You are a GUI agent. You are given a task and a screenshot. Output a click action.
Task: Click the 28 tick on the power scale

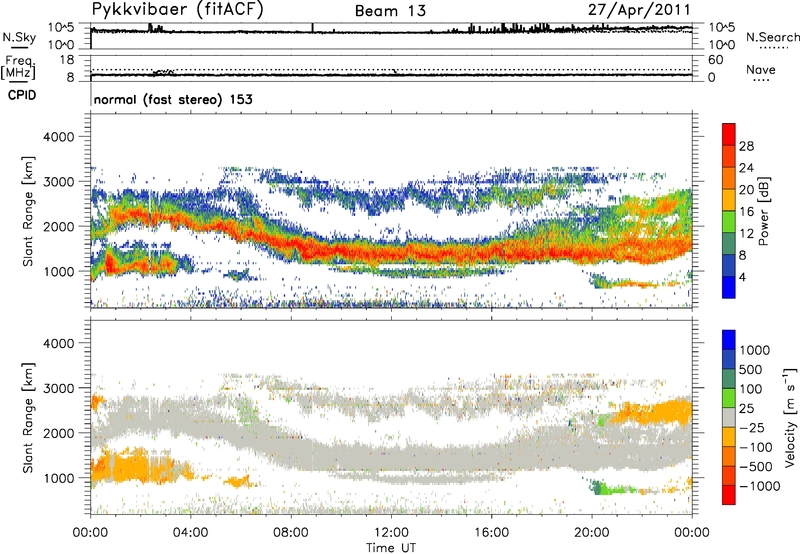[x=746, y=146]
